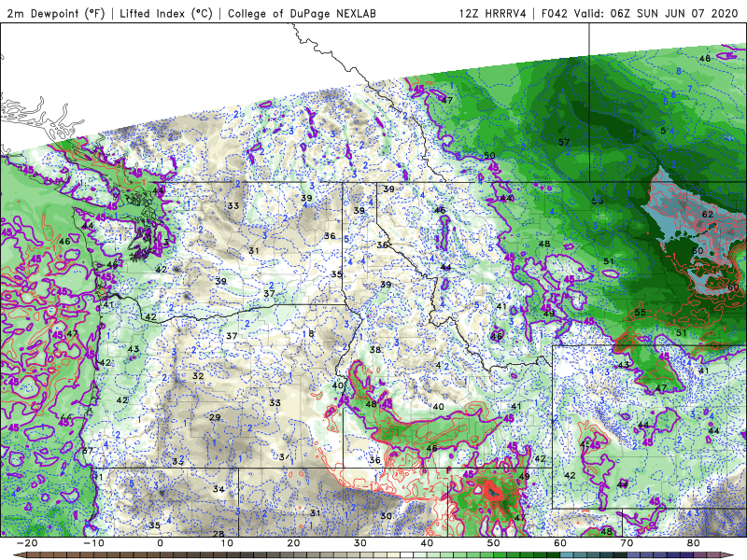Click the 28 dewpoint value on the map
This screenshot has height=560, width=747.
(218, 534)
